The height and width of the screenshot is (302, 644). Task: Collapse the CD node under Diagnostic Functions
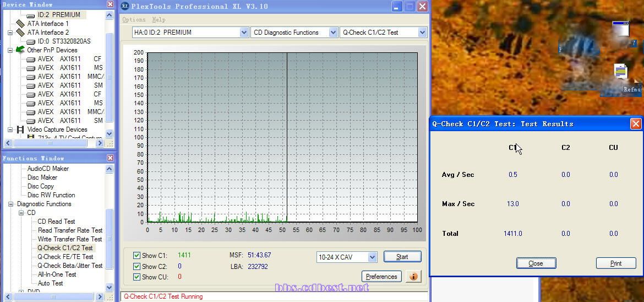tap(21, 213)
